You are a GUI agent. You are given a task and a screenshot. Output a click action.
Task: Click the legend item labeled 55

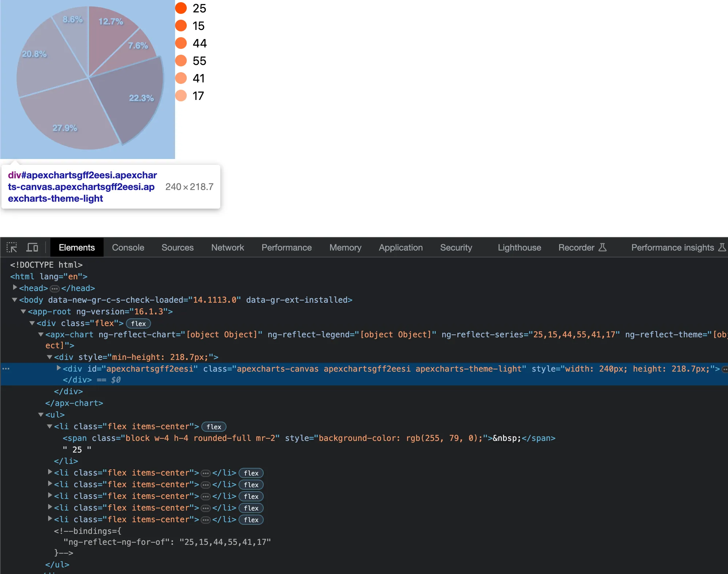pyautogui.click(x=199, y=61)
